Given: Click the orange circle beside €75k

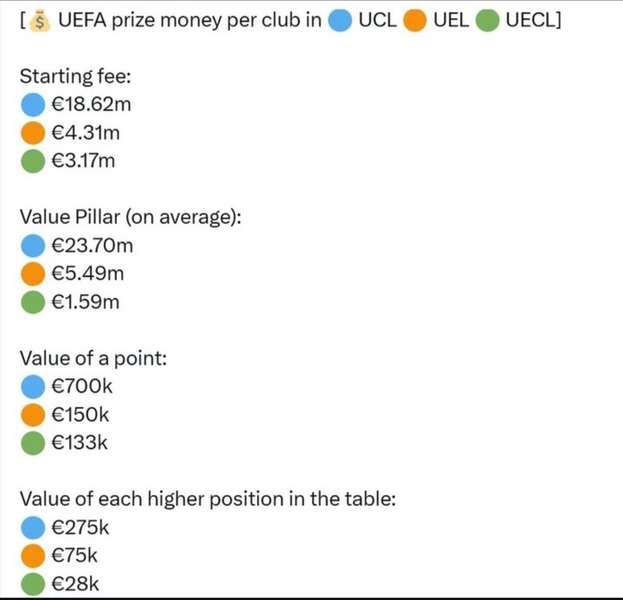Looking at the screenshot, I should (x=33, y=556).
